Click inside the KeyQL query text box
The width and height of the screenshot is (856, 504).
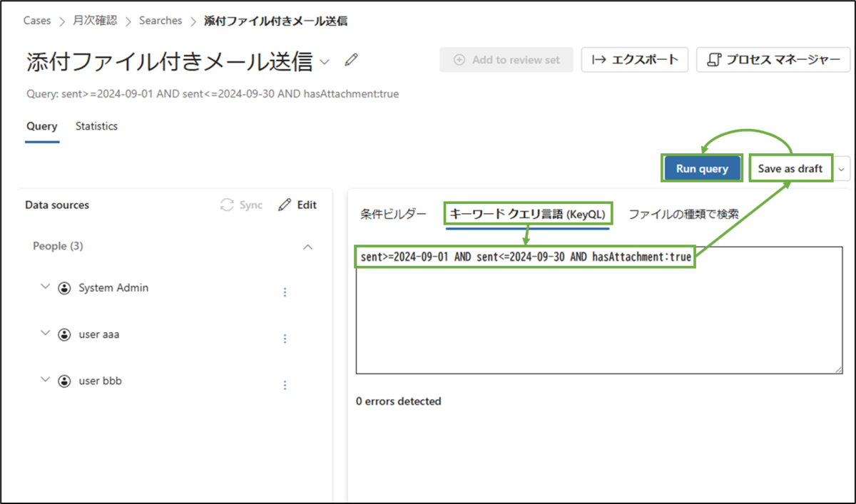click(x=599, y=310)
